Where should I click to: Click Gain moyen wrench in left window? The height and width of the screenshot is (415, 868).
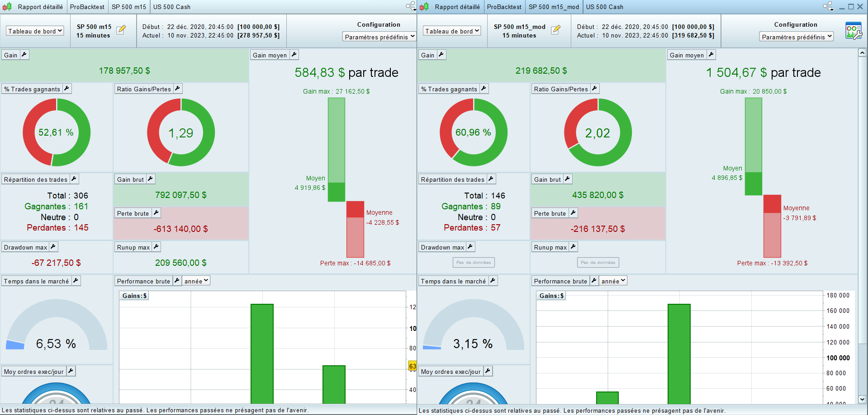294,55
